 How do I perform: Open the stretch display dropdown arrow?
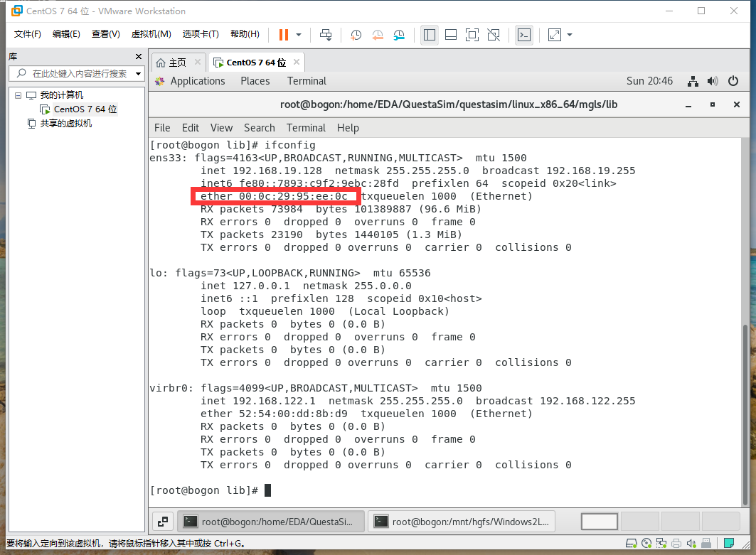click(570, 35)
